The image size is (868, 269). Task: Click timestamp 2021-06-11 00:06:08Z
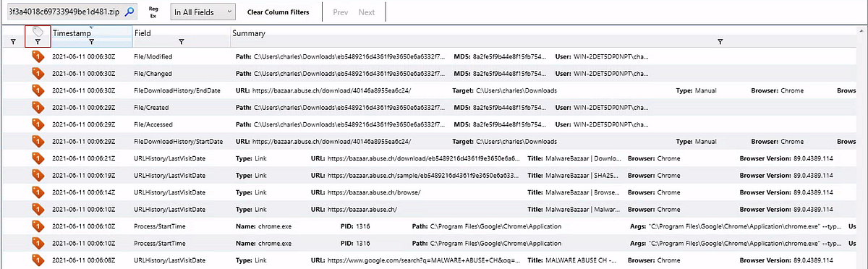point(84,260)
